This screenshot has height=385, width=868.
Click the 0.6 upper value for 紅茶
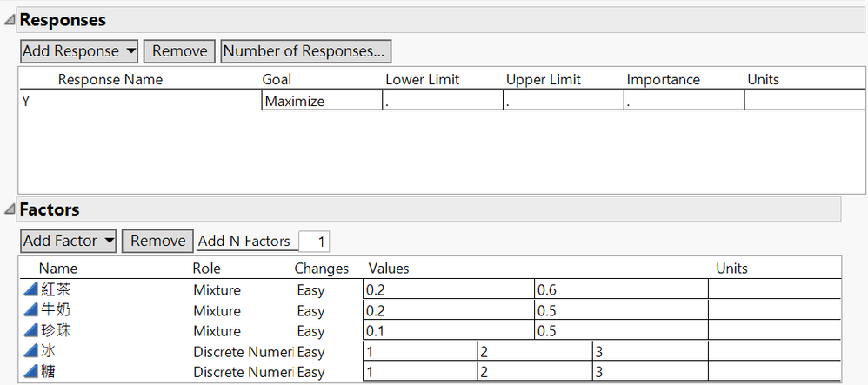click(620, 290)
